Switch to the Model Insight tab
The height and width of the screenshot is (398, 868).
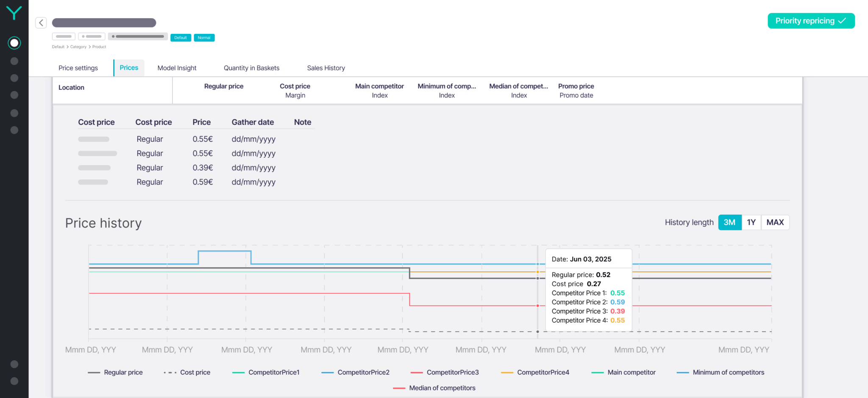(177, 68)
